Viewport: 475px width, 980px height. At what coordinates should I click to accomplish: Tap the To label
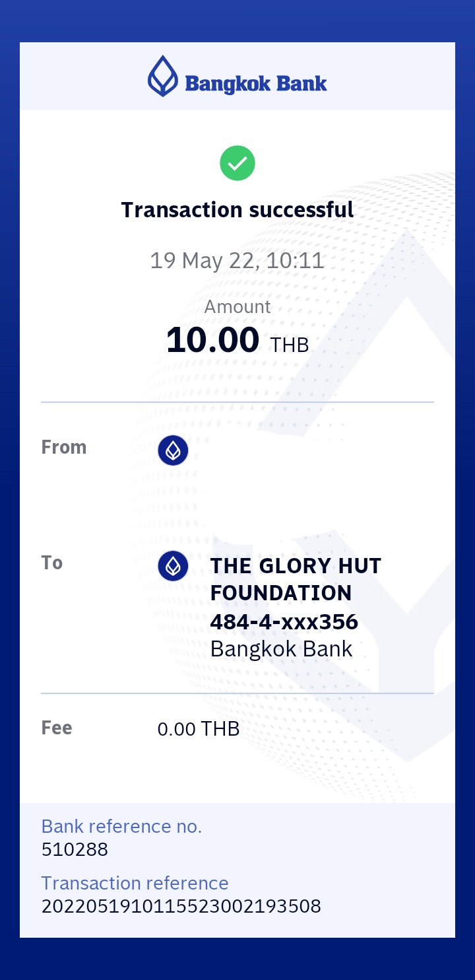coord(52,563)
